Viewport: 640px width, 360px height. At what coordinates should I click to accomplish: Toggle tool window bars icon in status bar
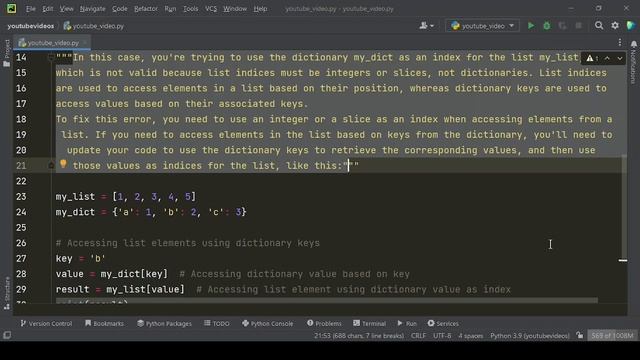7,336
